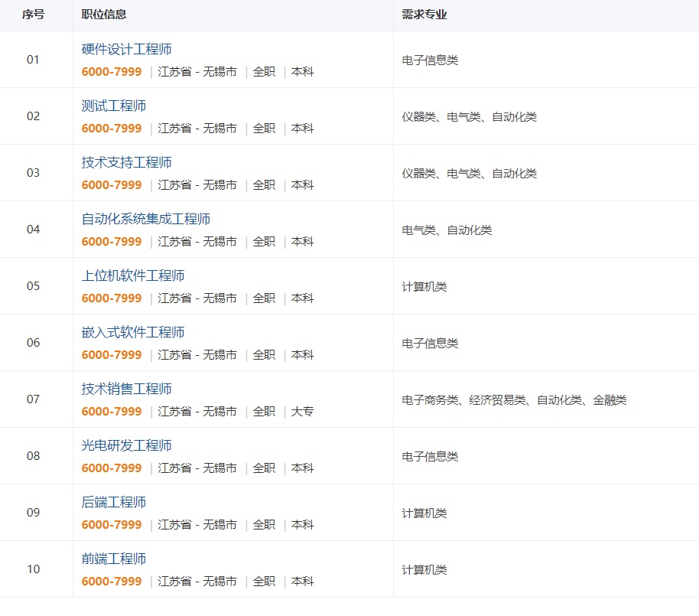Select the 光电研发工程师 job link
699x616 pixels.
pos(126,446)
